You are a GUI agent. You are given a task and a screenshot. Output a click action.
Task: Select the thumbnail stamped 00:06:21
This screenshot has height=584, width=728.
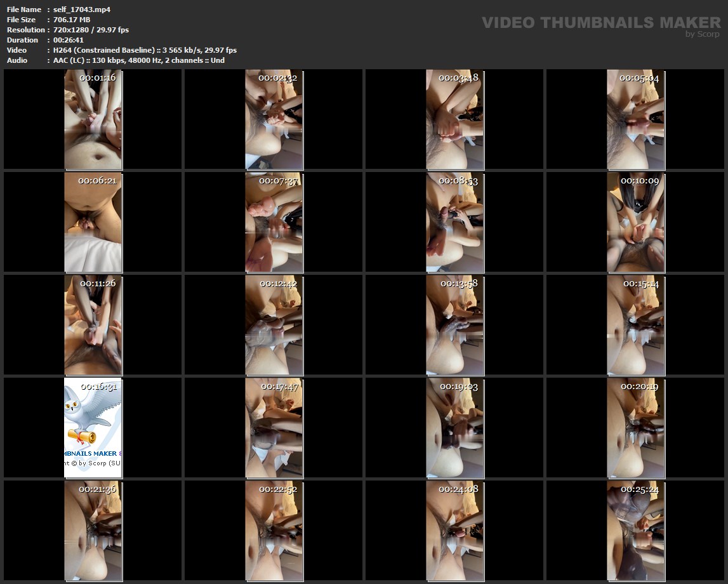[x=93, y=222]
